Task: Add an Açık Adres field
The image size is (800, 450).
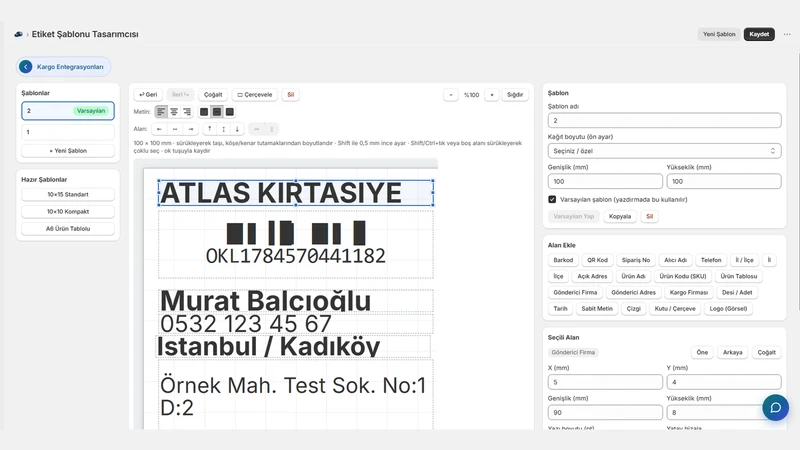Action: pyautogui.click(x=592, y=277)
